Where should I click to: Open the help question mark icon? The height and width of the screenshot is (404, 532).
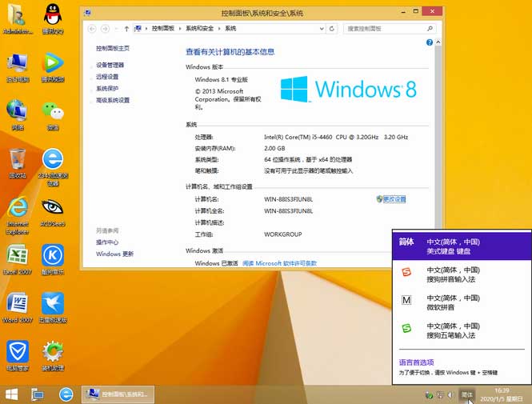[x=429, y=42]
